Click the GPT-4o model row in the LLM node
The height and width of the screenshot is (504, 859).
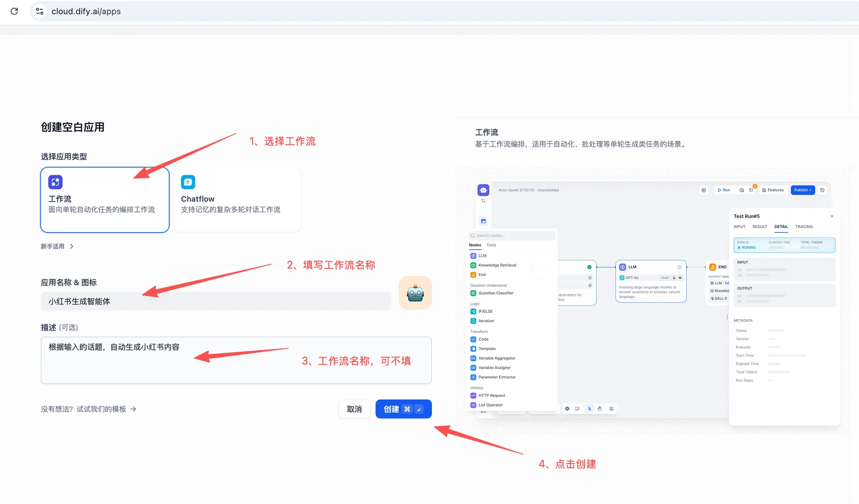[x=651, y=278]
